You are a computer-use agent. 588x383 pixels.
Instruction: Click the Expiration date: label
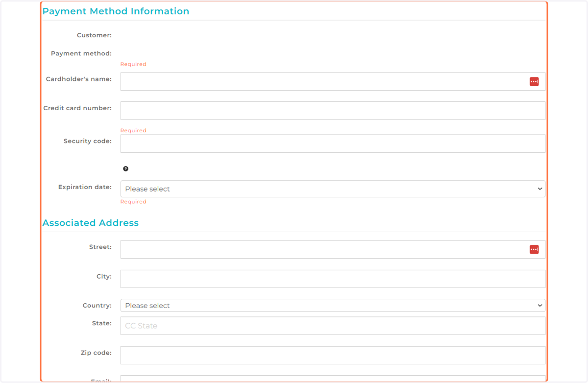85,187
